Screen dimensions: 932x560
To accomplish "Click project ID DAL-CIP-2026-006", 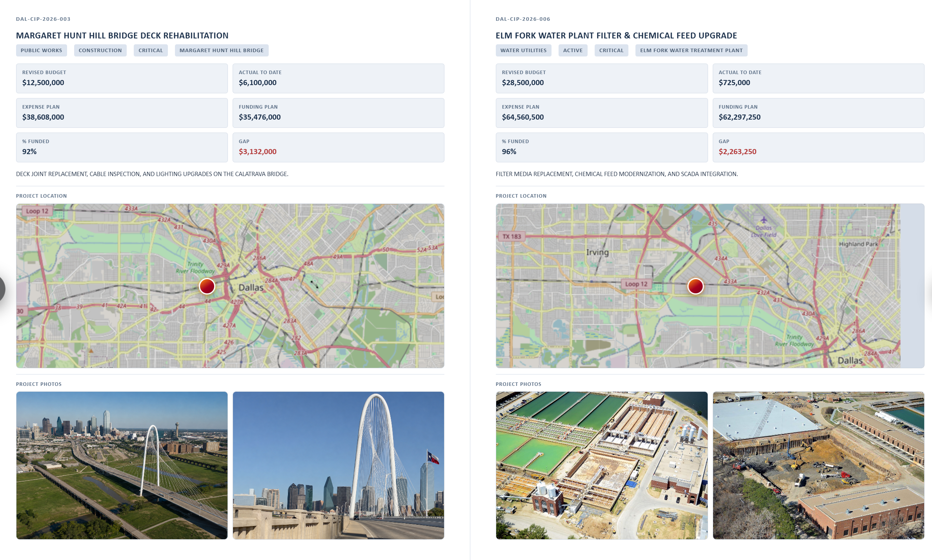I will coord(523,19).
